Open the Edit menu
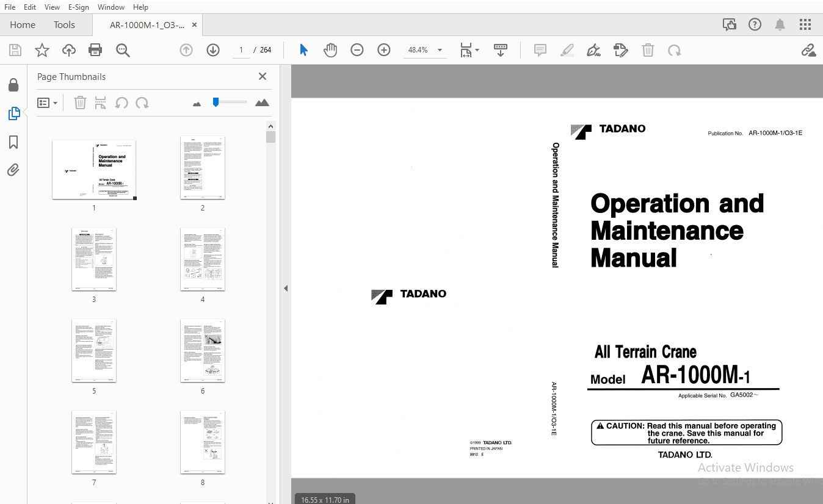Viewport: 823px width, 504px height. 30,7
